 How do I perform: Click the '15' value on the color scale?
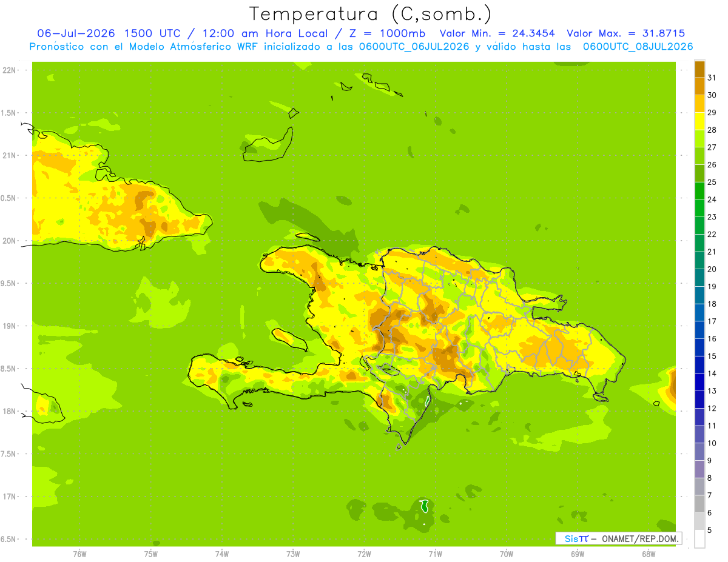click(x=712, y=356)
